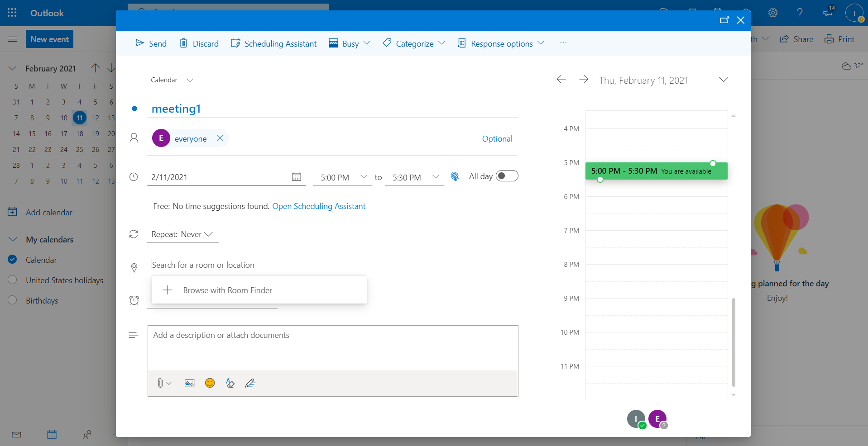868x446 pixels.
Task: Click the time zone globe icon
Action: click(x=455, y=176)
